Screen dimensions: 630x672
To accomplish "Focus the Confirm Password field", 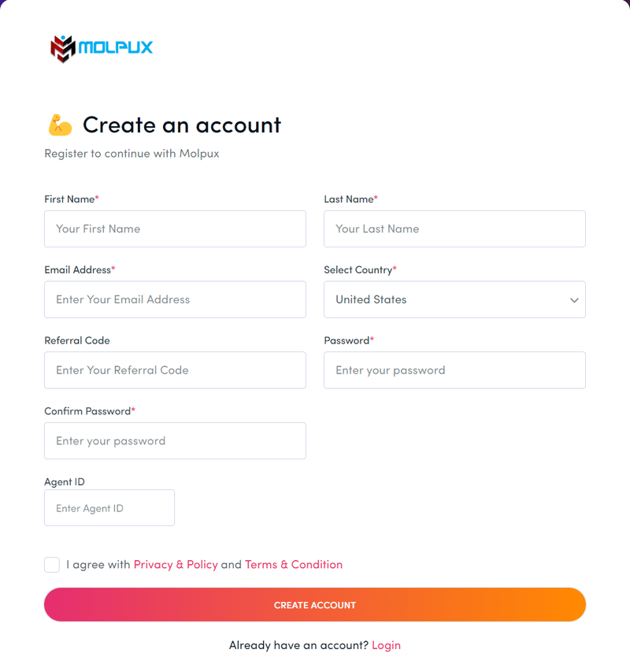I will 175,441.
